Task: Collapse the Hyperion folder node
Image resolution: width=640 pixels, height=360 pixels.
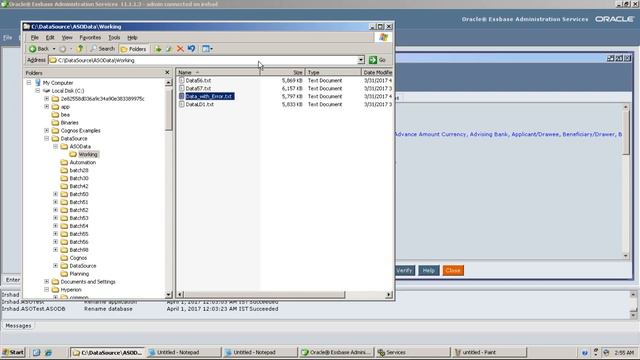Action: click(47, 289)
